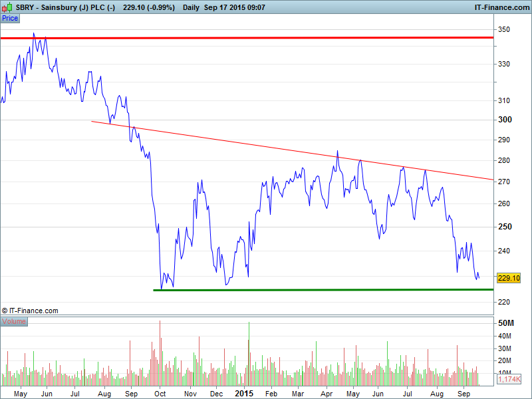Click the 350 level on price axis
The height and width of the screenshot is (399, 532).
click(x=505, y=30)
